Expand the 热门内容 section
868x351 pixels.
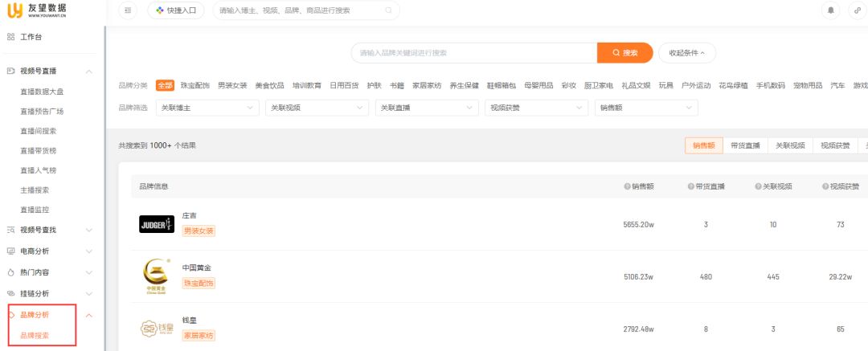(x=89, y=272)
